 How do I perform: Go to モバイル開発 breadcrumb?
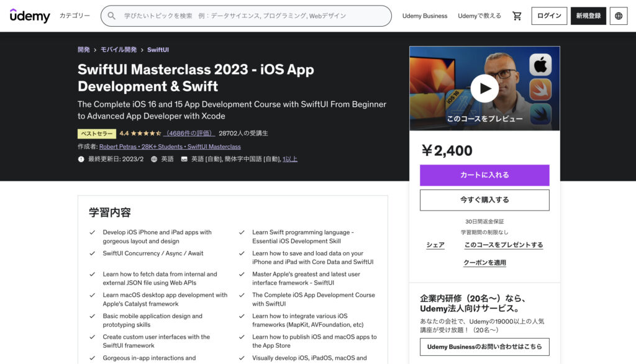119,50
